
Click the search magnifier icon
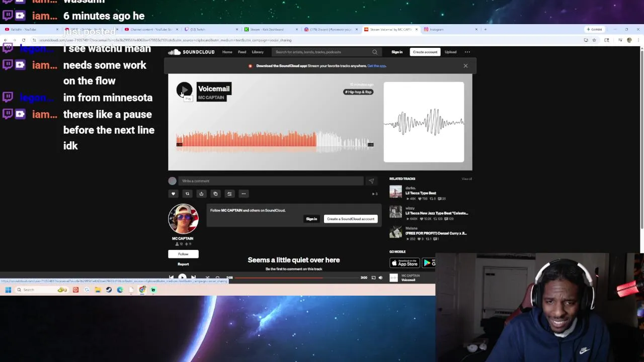tap(375, 52)
